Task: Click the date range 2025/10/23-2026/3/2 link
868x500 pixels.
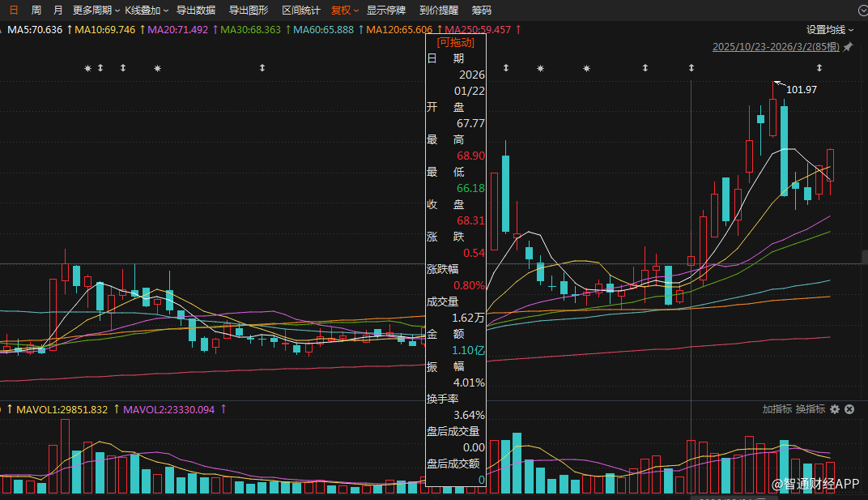Action: click(776, 47)
